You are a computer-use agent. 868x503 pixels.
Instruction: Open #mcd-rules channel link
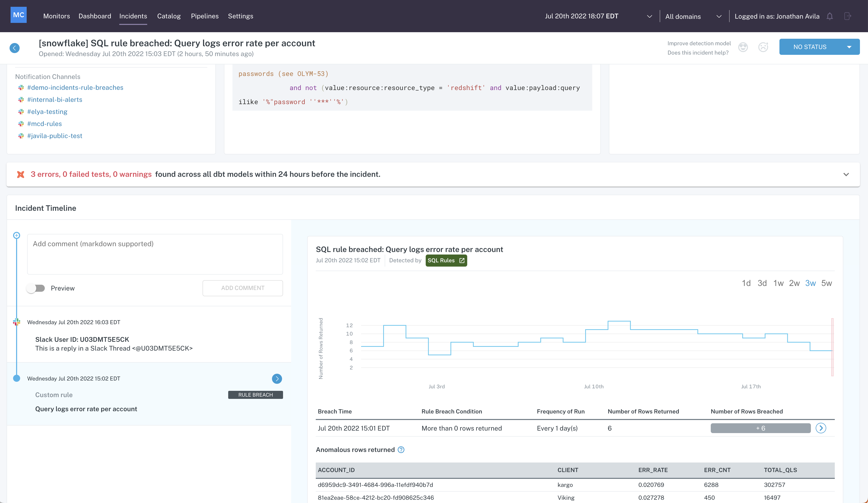45,123
